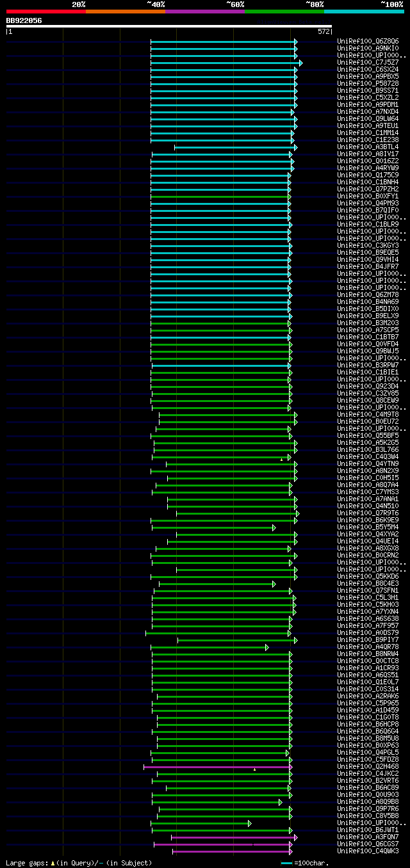Select label UniRef100_C5L3H1
This screenshot has width=410, height=868.
click(368, 598)
